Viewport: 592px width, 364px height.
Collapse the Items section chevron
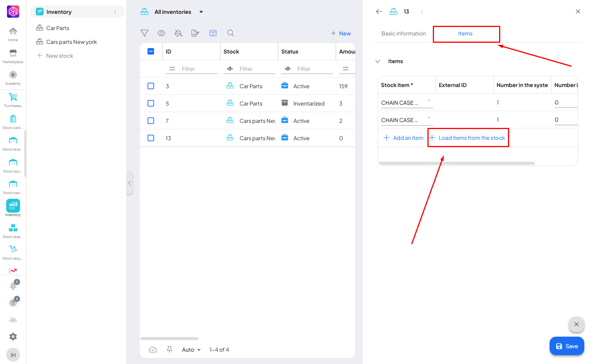tap(378, 61)
